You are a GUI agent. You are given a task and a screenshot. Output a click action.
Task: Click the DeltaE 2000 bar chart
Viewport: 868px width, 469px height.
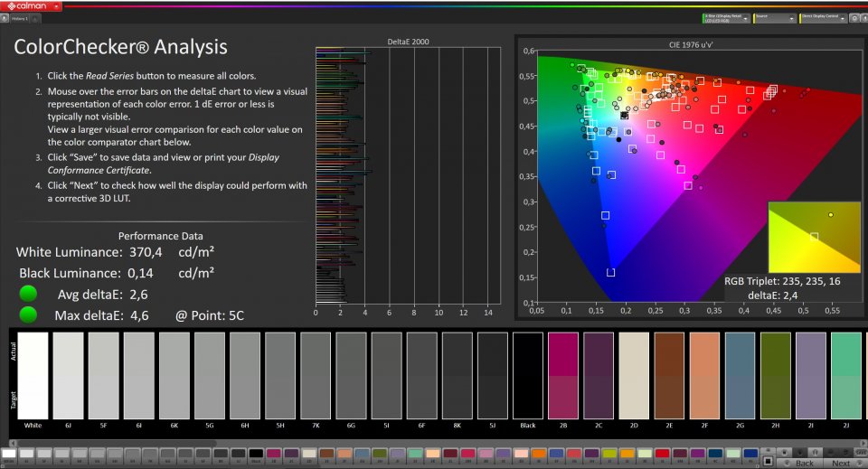[x=408, y=175]
